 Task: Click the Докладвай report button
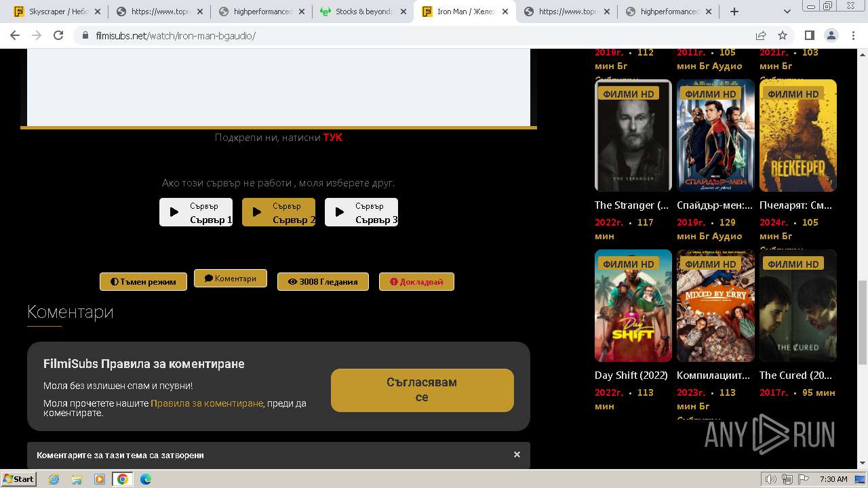pyautogui.click(x=416, y=281)
